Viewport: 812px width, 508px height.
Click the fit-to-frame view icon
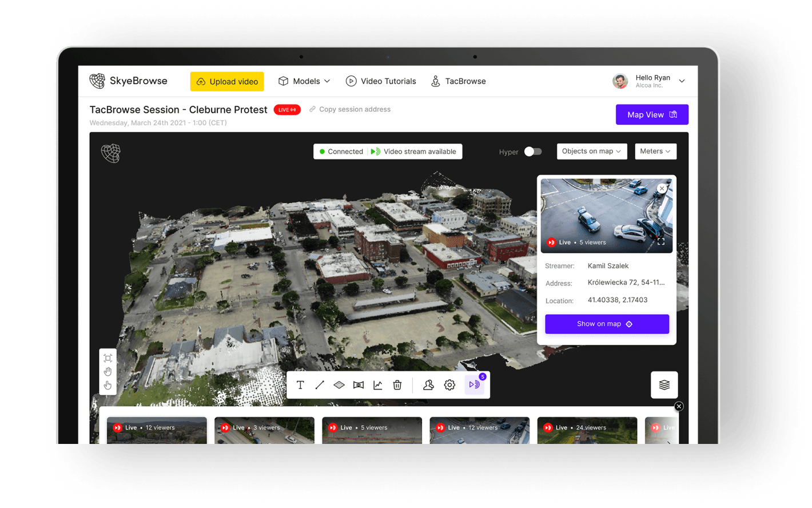pyautogui.click(x=108, y=358)
